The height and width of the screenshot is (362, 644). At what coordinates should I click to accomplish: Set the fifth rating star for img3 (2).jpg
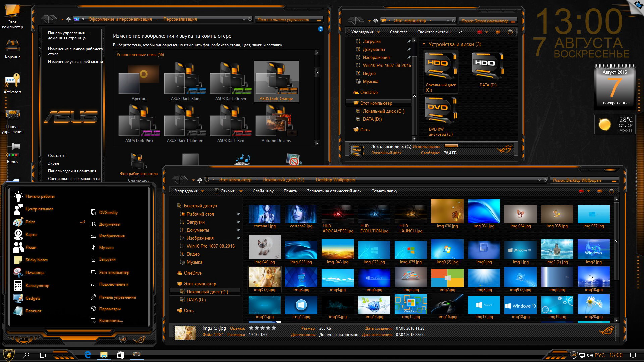click(274, 328)
